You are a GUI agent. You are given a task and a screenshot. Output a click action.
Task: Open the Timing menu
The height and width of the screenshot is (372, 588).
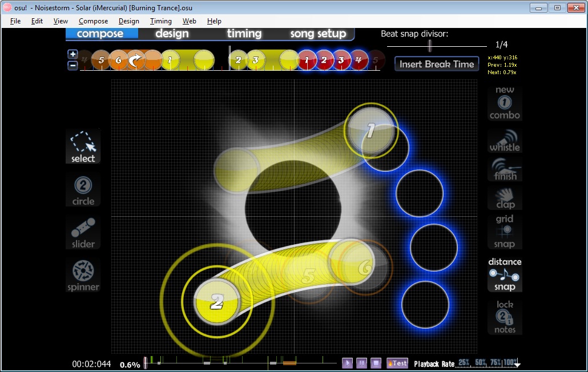pyautogui.click(x=161, y=21)
